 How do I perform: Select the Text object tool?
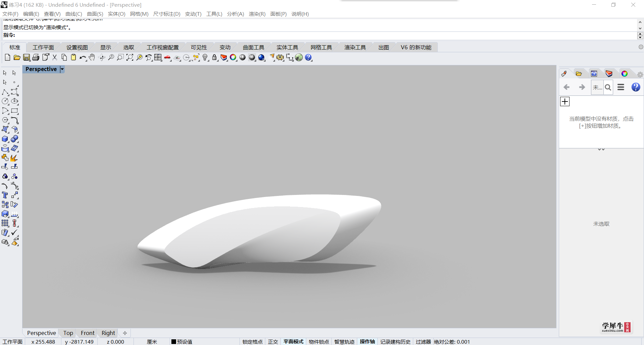tap(5, 195)
